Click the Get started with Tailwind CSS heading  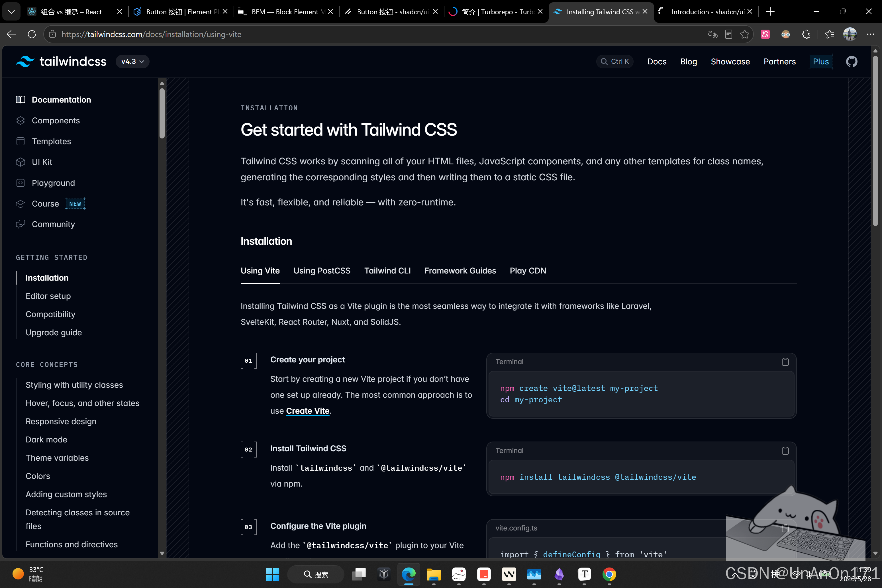click(x=349, y=130)
